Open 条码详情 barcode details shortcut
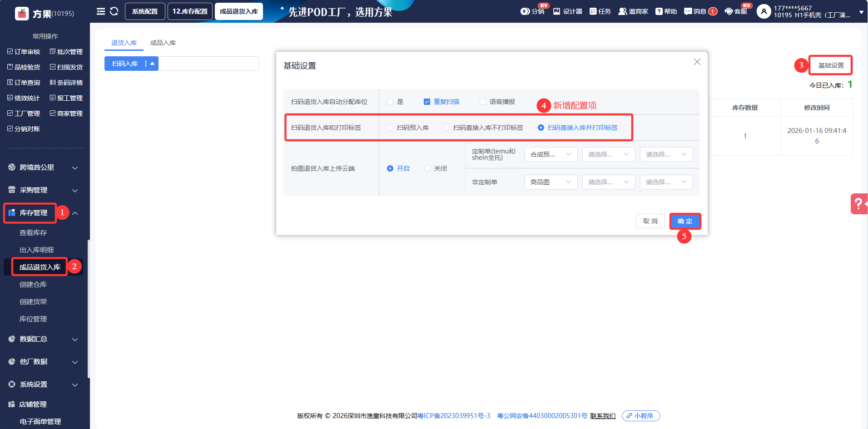Image resolution: width=868 pixels, height=429 pixels. tap(66, 83)
